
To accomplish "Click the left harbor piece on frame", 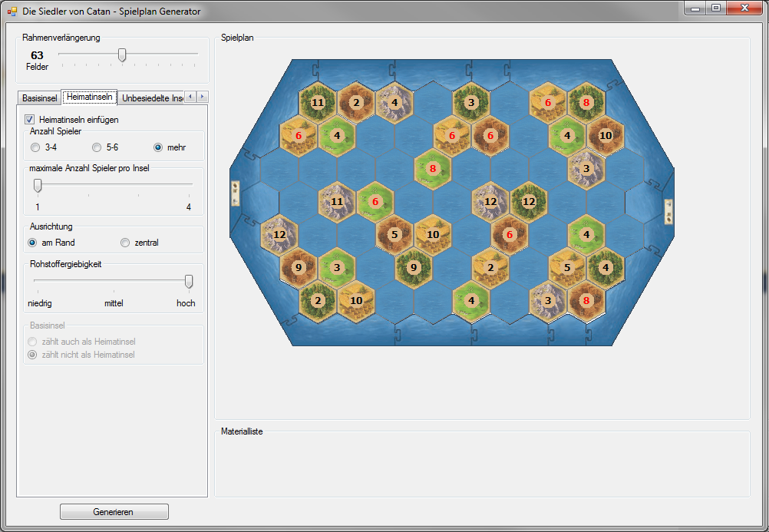I will point(236,193).
